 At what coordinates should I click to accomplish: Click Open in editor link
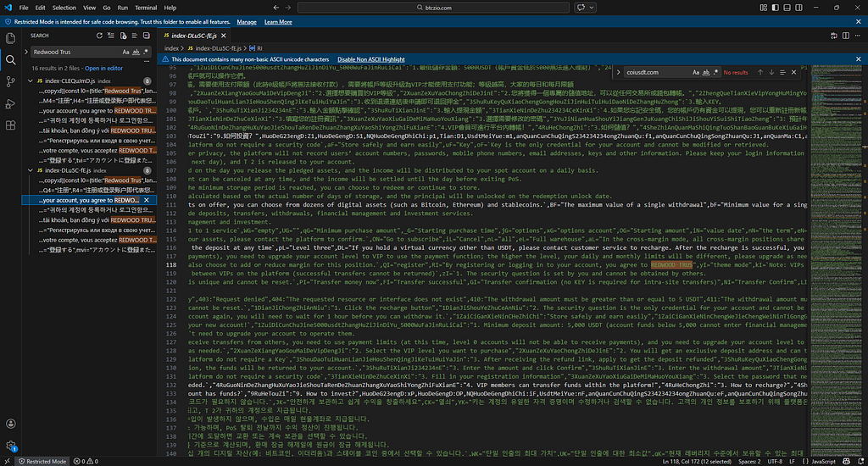tap(103, 68)
